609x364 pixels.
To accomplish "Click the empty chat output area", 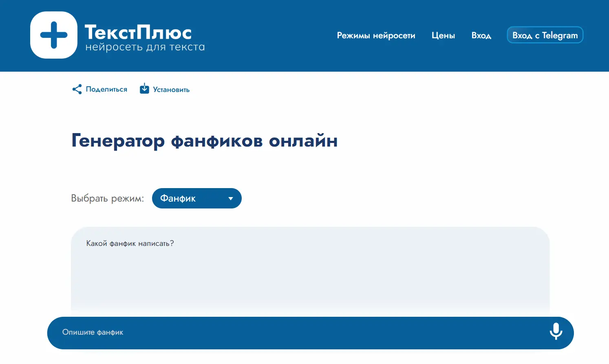I will point(310,281).
